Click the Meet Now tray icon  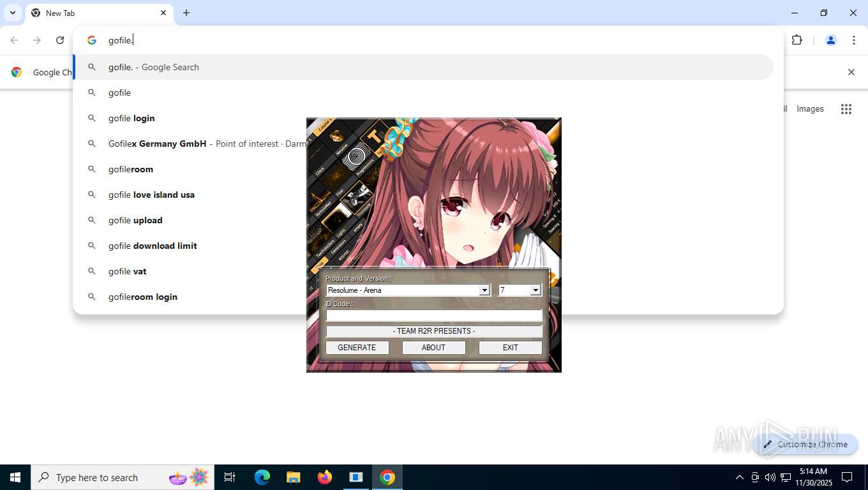755,477
